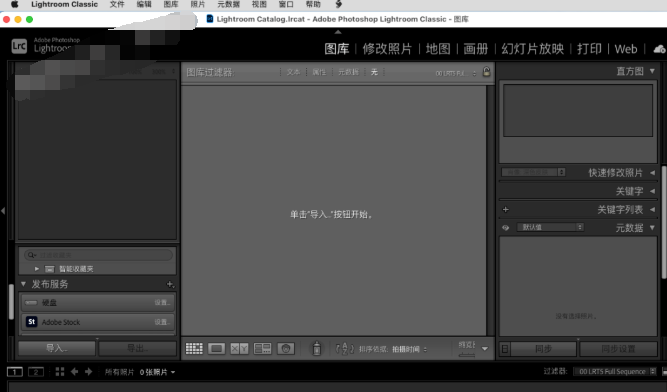Click the 导出 export button
This screenshot has height=392, width=667.
tap(137, 349)
